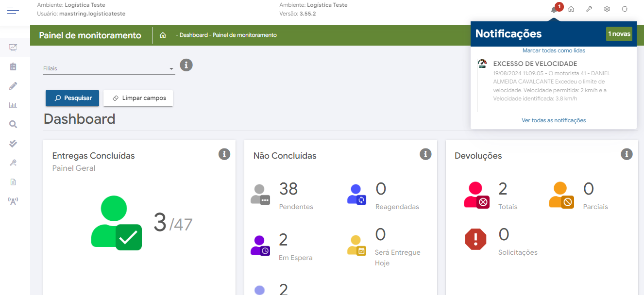Open the clipboard icon in left sidebar
This screenshot has width=644, height=295.
13,66
